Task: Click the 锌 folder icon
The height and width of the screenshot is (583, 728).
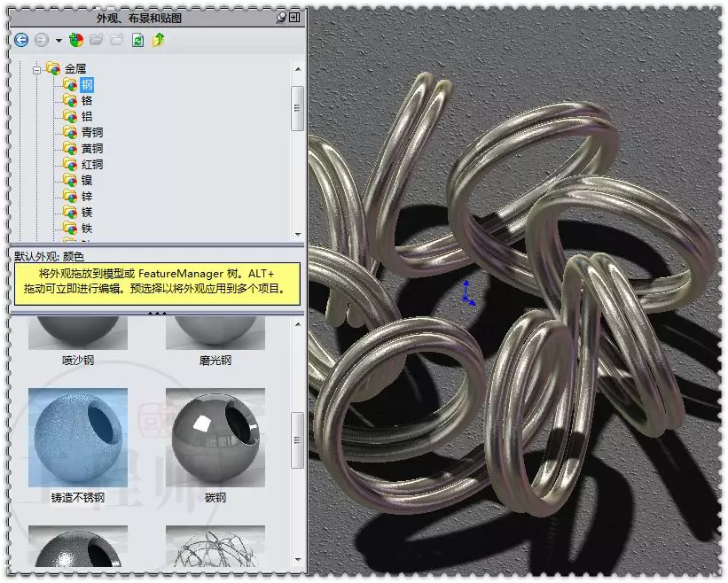Action: click(x=70, y=196)
